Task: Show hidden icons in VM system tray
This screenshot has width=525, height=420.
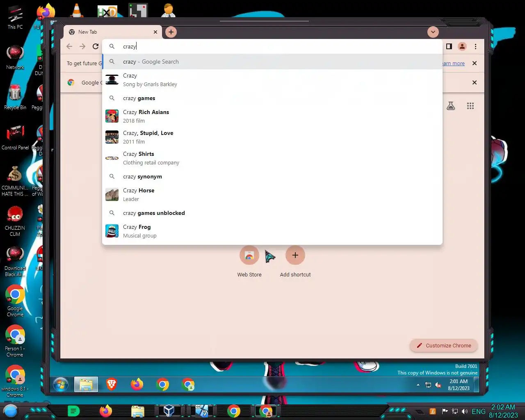Action: pos(418,385)
